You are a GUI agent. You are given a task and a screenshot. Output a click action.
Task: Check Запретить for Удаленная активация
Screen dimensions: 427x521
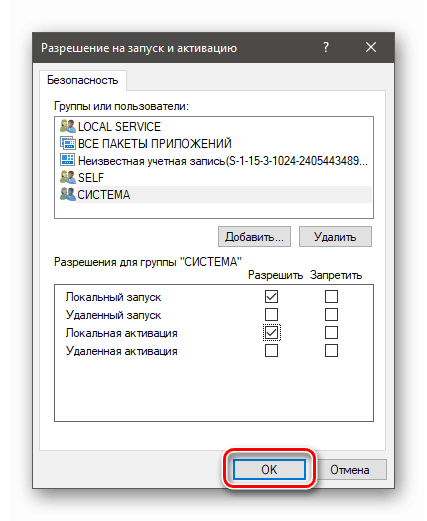pyautogui.click(x=331, y=350)
